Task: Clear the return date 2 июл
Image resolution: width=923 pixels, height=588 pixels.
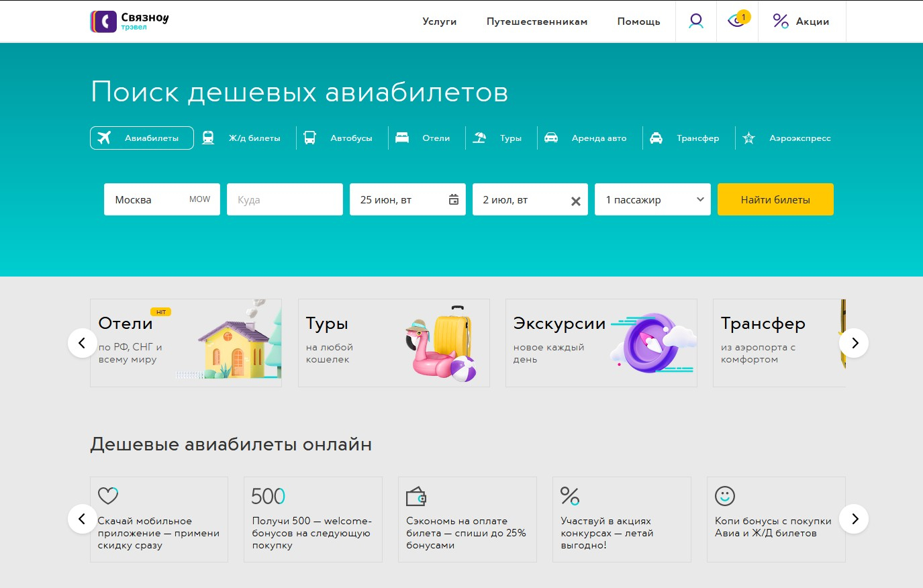Action: 575,201
